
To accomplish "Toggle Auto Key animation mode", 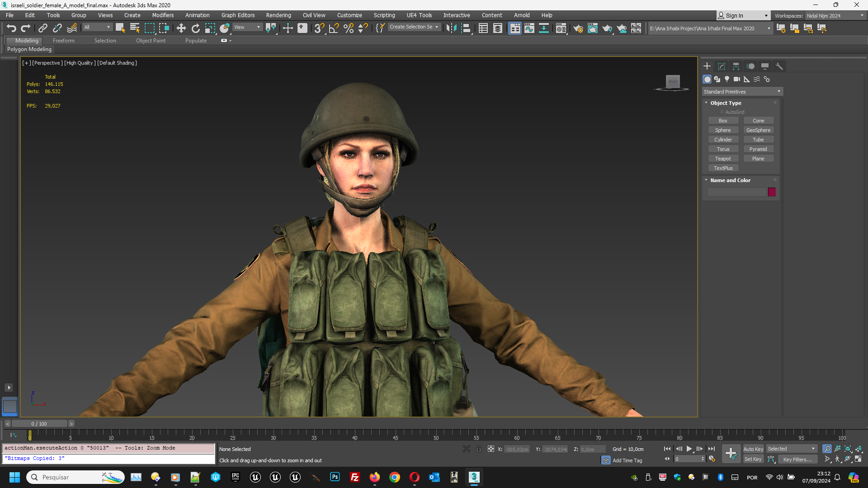I will tap(753, 449).
